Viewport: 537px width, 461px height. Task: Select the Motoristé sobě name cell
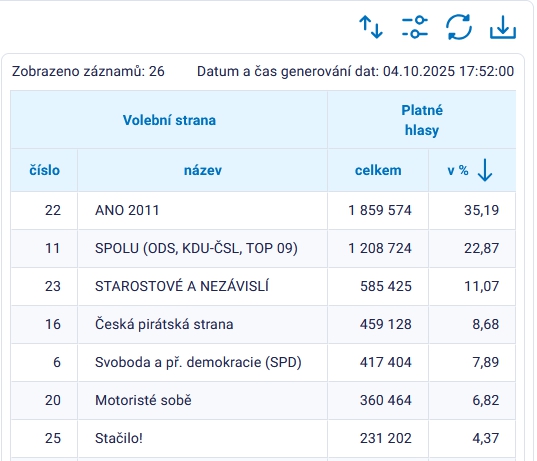click(202, 400)
